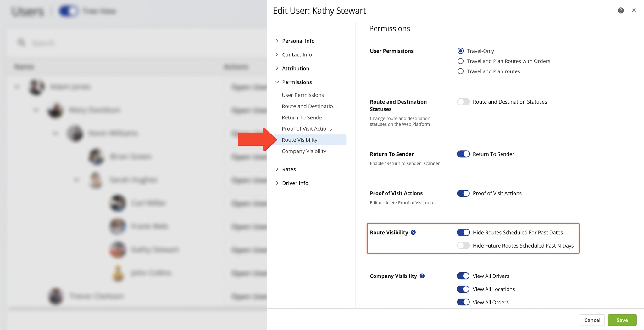Close the Edit User dialog
644x330 pixels.
click(x=634, y=10)
